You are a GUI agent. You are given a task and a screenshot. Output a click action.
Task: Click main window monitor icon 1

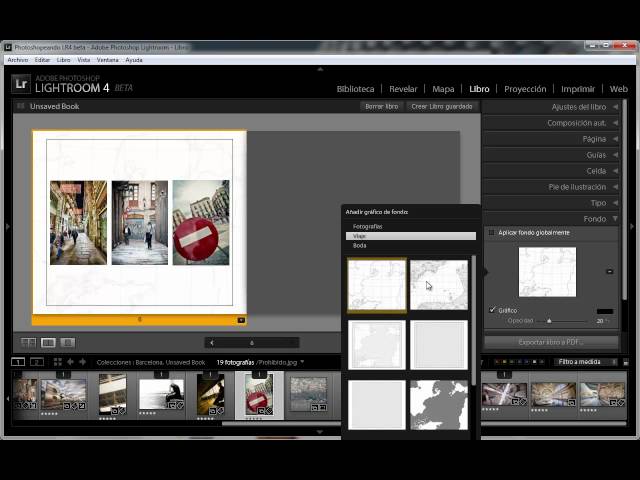tap(18, 362)
